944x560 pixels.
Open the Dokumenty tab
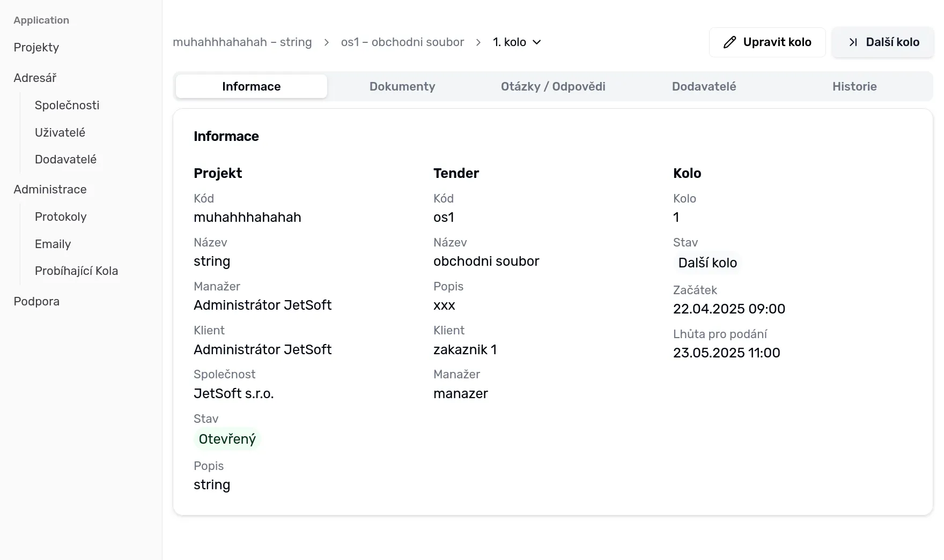(402, 86)
